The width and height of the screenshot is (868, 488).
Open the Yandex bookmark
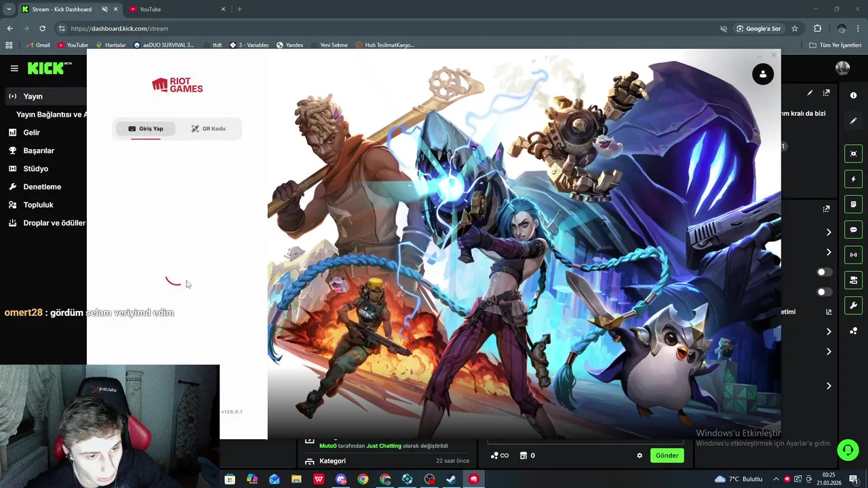(x=290, y=45)
